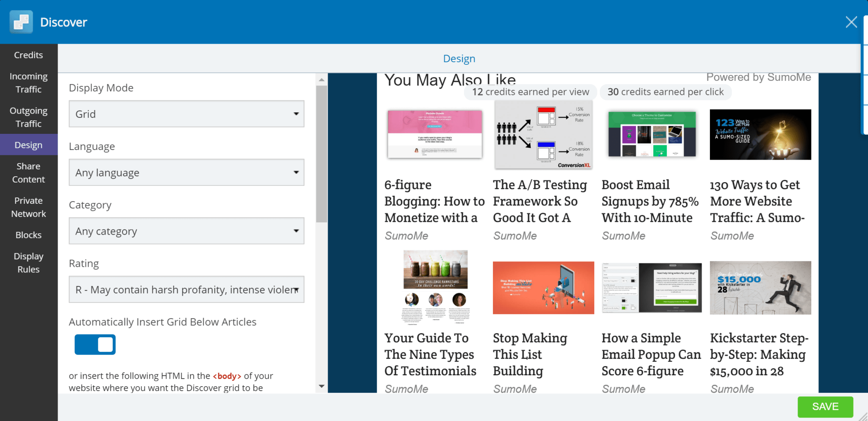Click the Powered by SumoMe link
The image size is (868, 421).
pos(759,77)
